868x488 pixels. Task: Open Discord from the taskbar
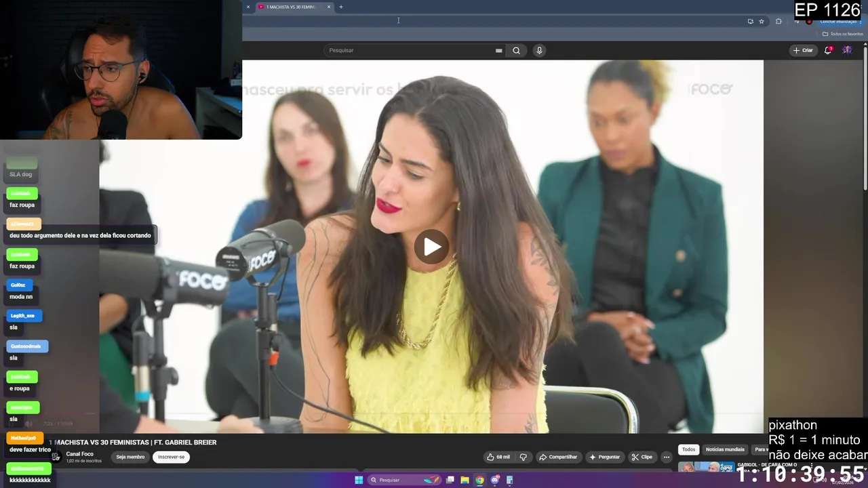[494, 480]
